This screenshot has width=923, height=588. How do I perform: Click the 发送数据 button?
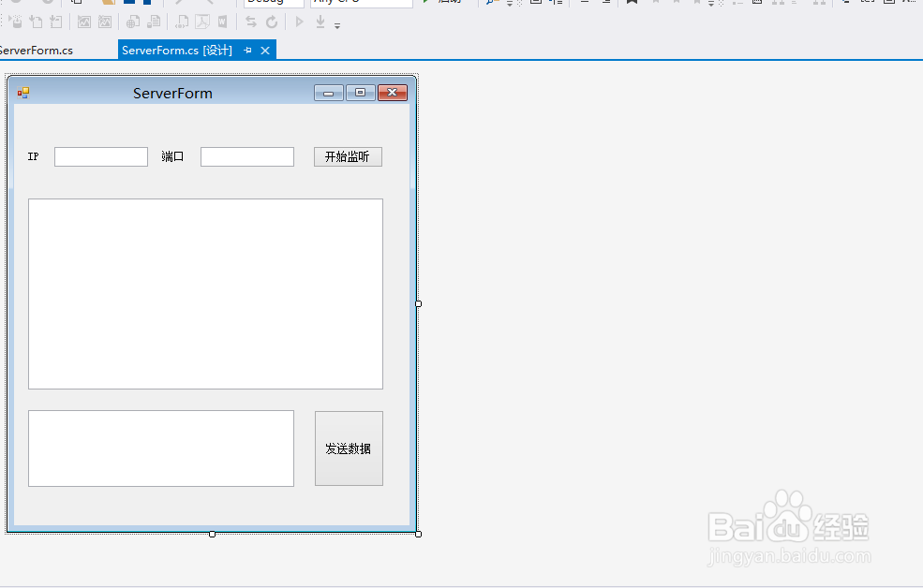pos(350,448)
